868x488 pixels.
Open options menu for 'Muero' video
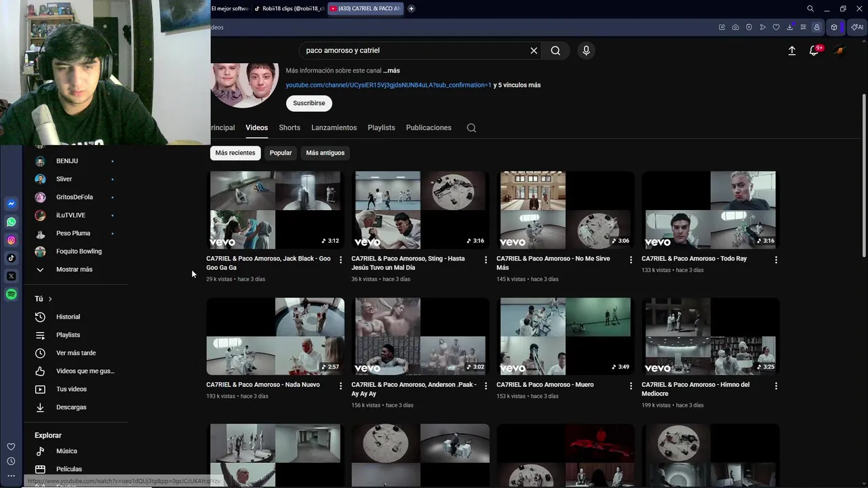(x=631, y=386)
